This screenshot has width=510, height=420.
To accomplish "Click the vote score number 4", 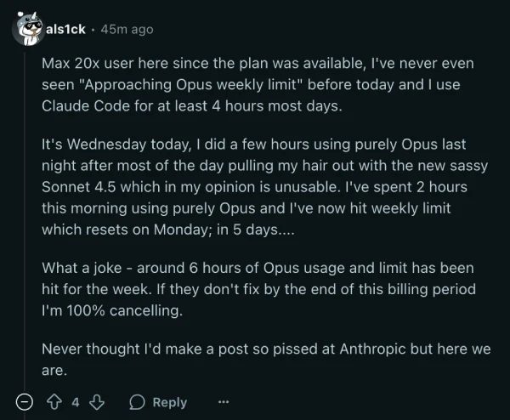I will [75, 402].
